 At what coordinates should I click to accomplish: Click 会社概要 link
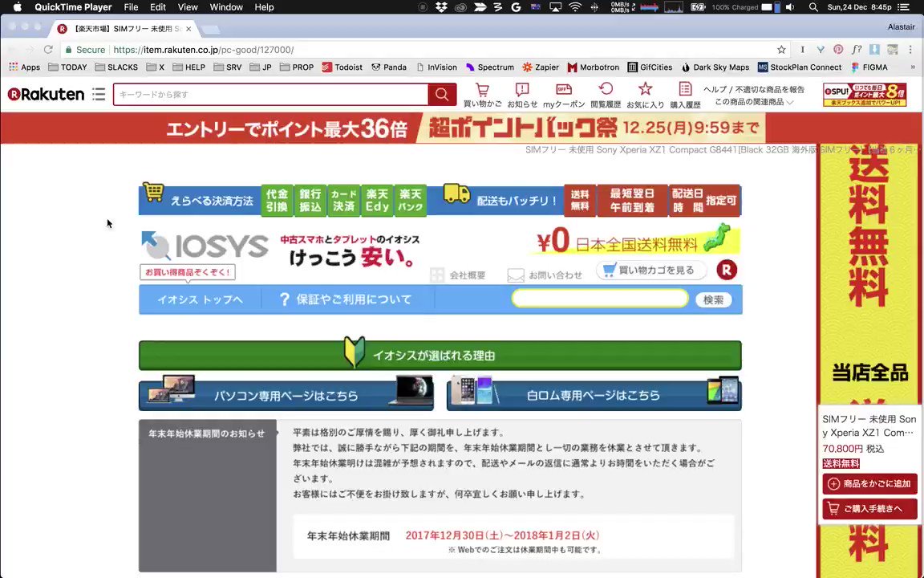tap(459, 275)
